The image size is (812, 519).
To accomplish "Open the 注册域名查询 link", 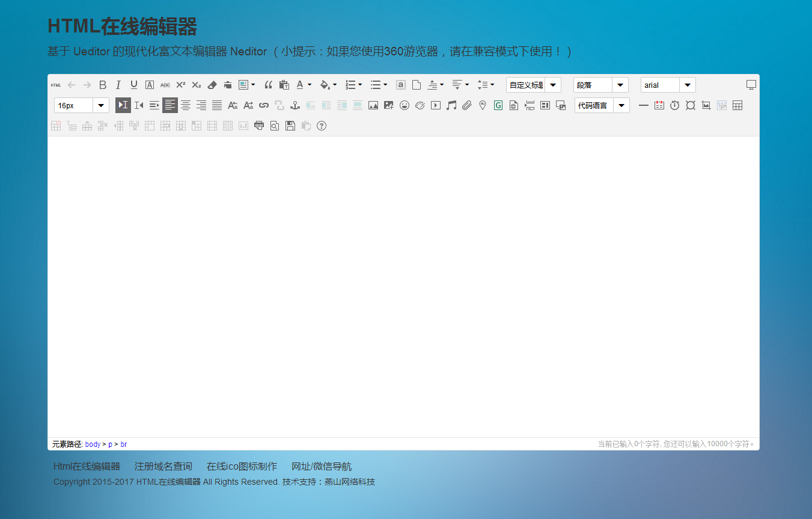I will pyautogui.click(x=163, y=467).
